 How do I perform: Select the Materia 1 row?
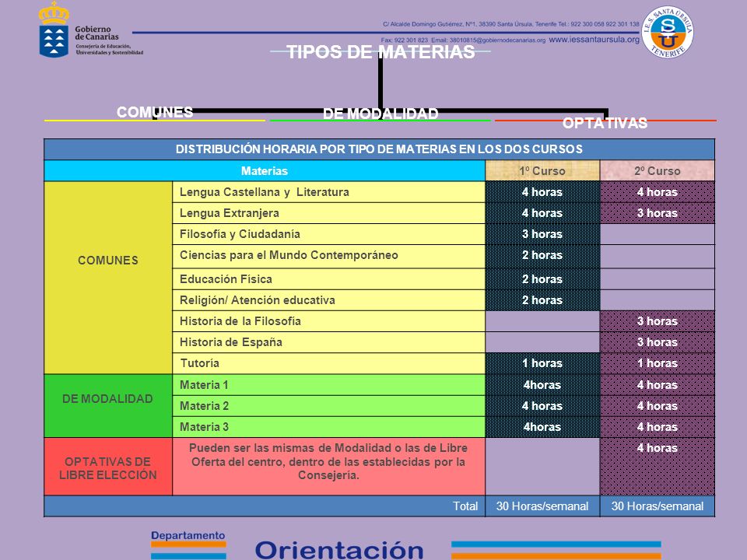328,385
